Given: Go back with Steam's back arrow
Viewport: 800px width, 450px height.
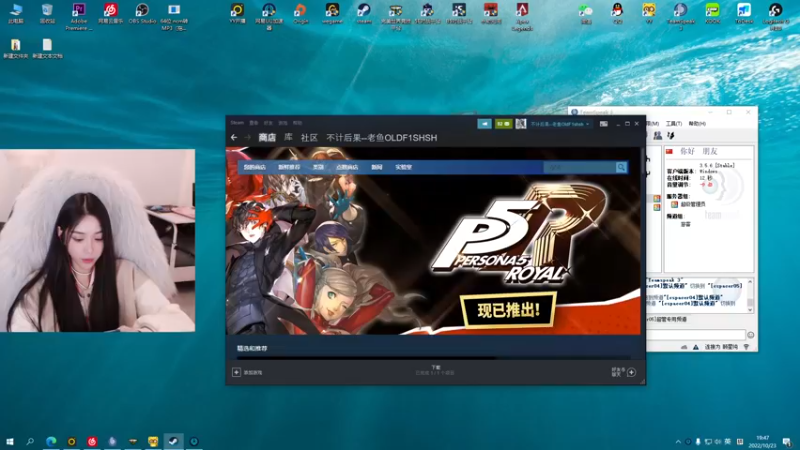Looking at the screenshot, I should 234,138.
